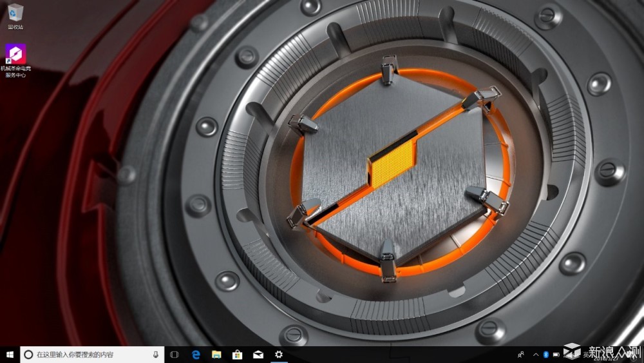Click the Bluetooth tray icon

click(x=546, y=355)
